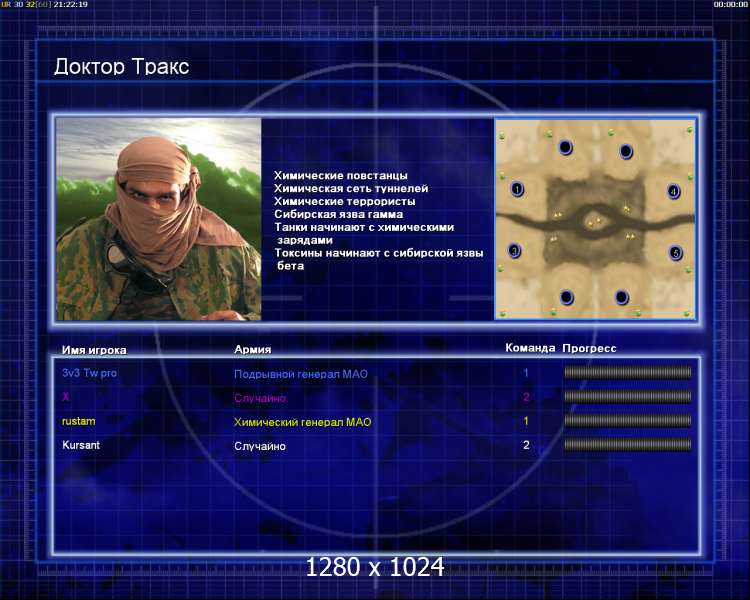Click the 21:22:19 clock readout in the status line
This screenshot has width=750, height=600.
point(71,4)
